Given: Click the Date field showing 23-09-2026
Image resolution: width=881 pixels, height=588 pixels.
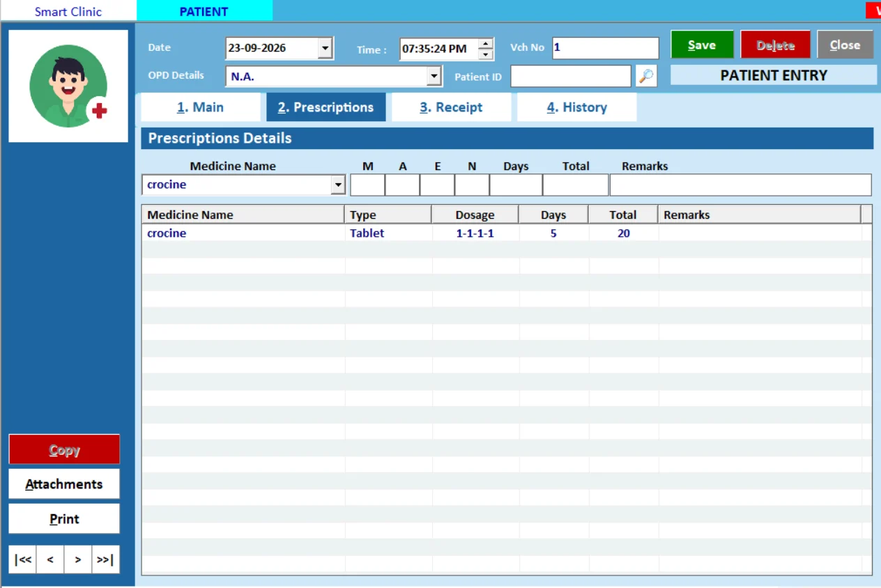Looking at the screenshot, I should point(272,48).
